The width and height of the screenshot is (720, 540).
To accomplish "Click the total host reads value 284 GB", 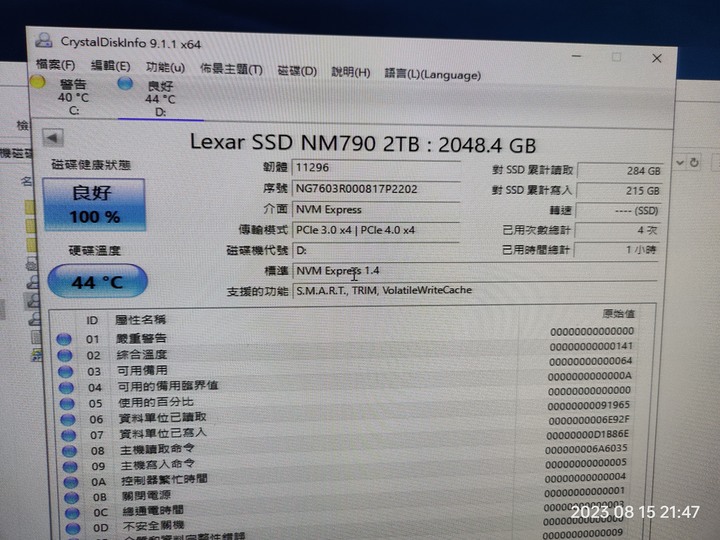I will (x=619, y=171).
